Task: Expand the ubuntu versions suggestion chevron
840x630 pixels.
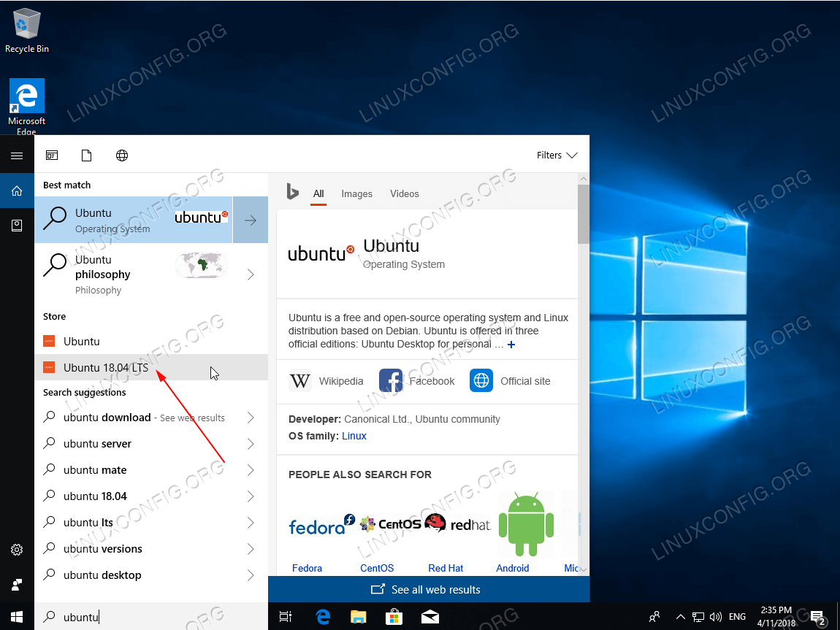Action: [x=251, y=549]
